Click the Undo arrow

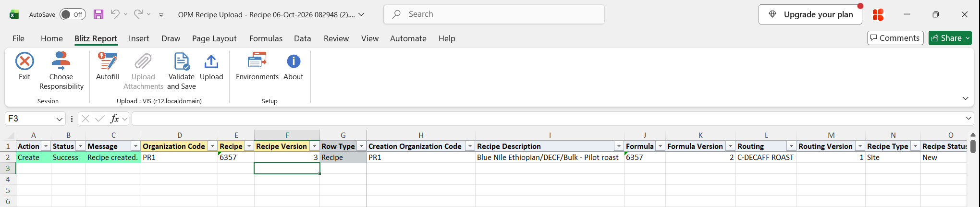[x=115, y=14]
